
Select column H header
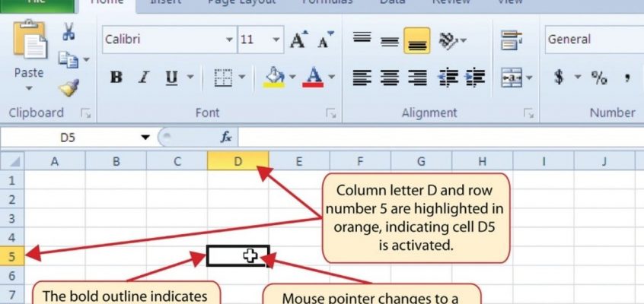(x=483, y=161)
